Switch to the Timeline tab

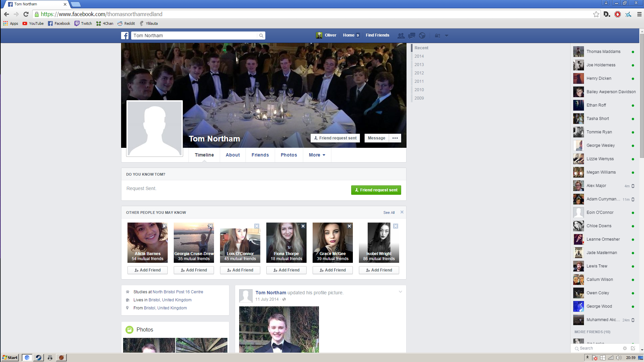point(204,155)
